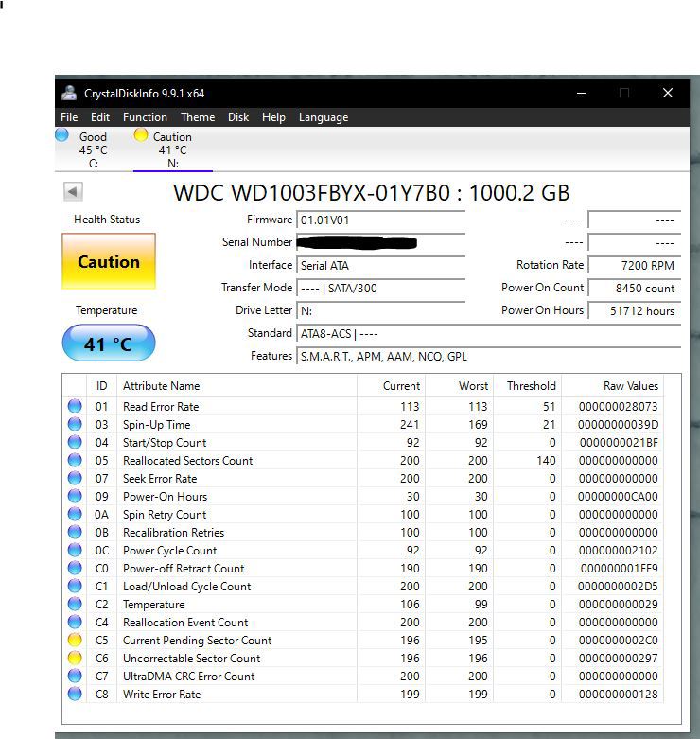Viewport: 700px width, 739px height.
Task: Click status circle for Power-off Retract Count row
Action: [75, 568]
